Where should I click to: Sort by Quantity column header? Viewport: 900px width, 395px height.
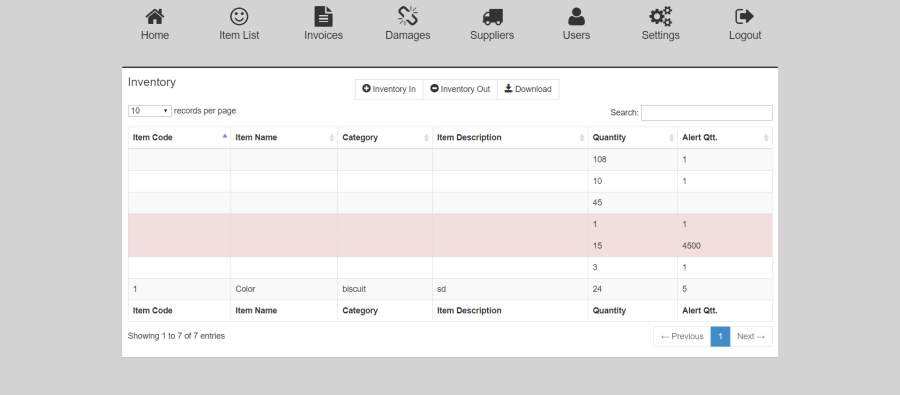[633, 138]
